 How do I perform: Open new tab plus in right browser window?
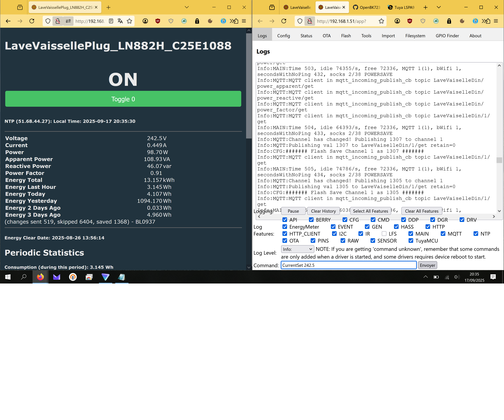coord(426,7)
